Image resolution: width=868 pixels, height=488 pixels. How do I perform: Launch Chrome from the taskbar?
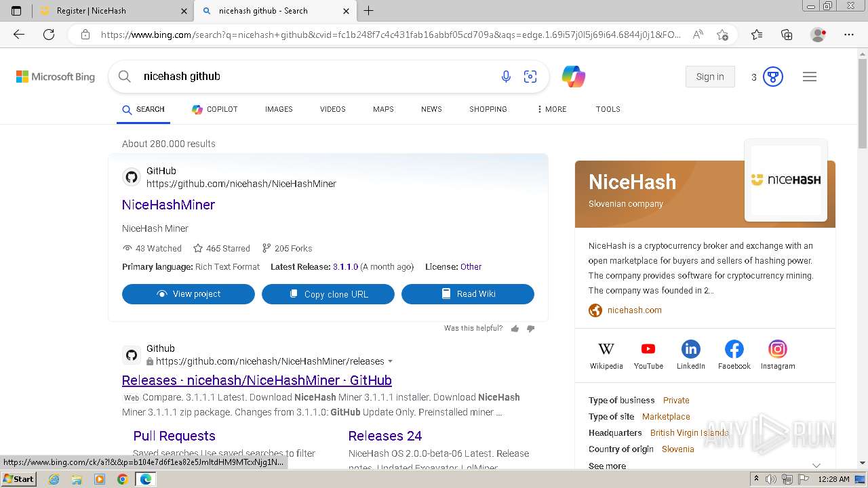click(x=122, y=479)
